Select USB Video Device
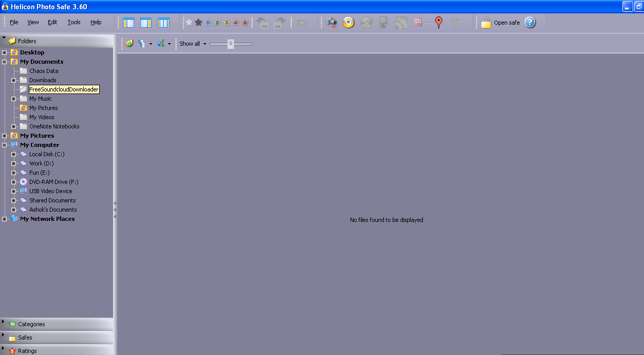The width and height of the screenshot is (644, 355). click(50, 191)
